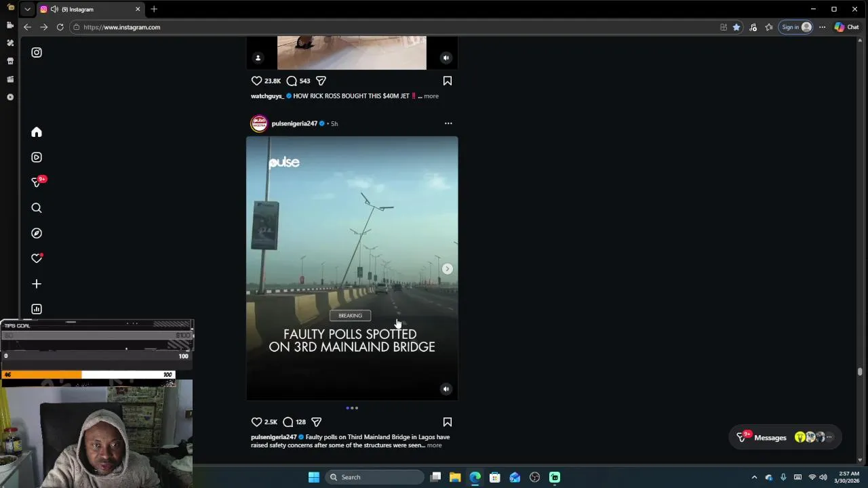Open browser settings and more menu
The height and width of the screenshot is (488, 868).
tap(822, 27)
